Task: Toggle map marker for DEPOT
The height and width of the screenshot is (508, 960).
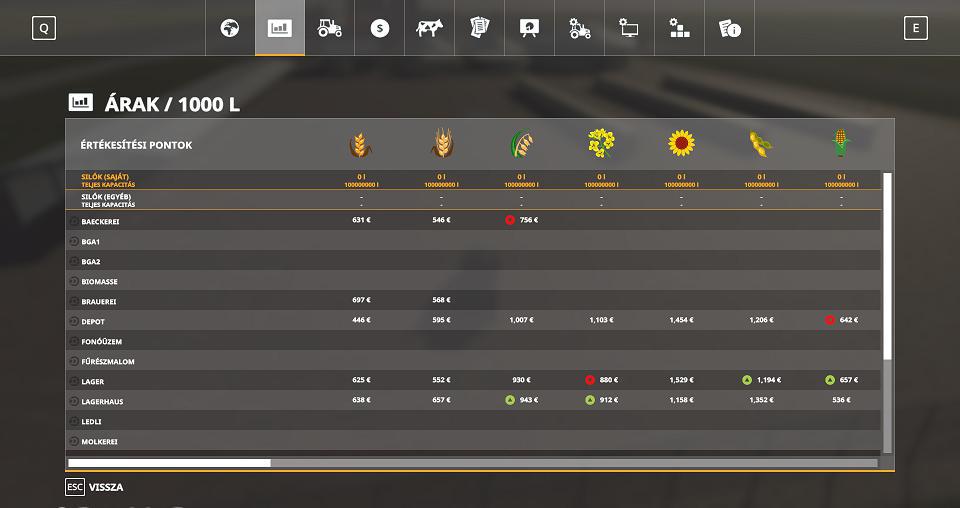Action: click(74, 321)
